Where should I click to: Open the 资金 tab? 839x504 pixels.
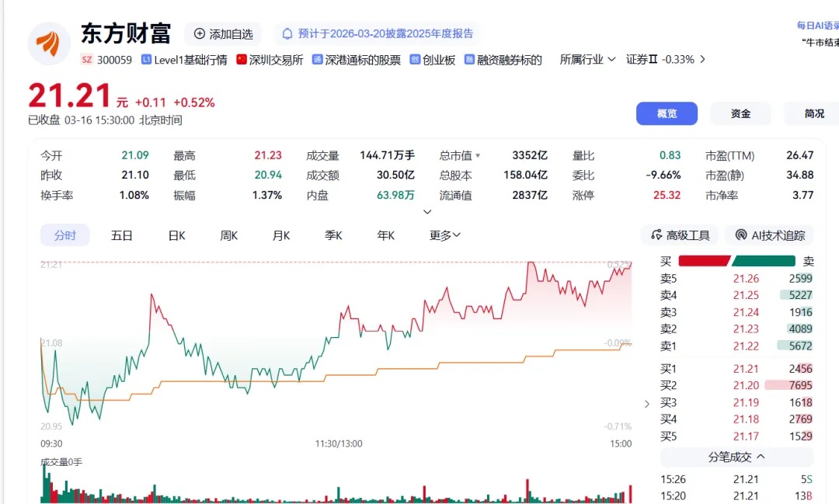[740, 113]
